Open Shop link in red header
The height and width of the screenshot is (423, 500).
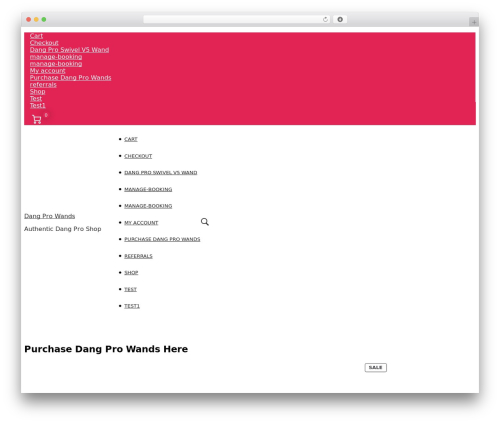pos(37,92)
